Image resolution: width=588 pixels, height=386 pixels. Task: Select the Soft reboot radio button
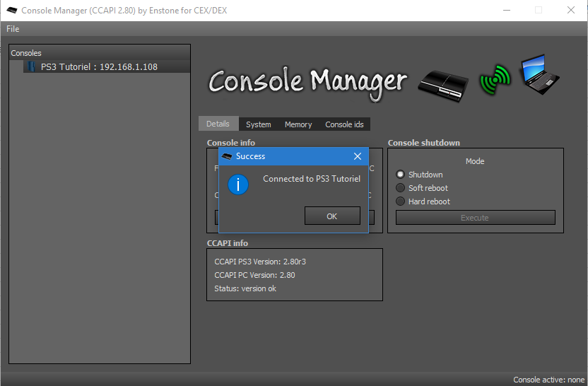click(401, 188)
